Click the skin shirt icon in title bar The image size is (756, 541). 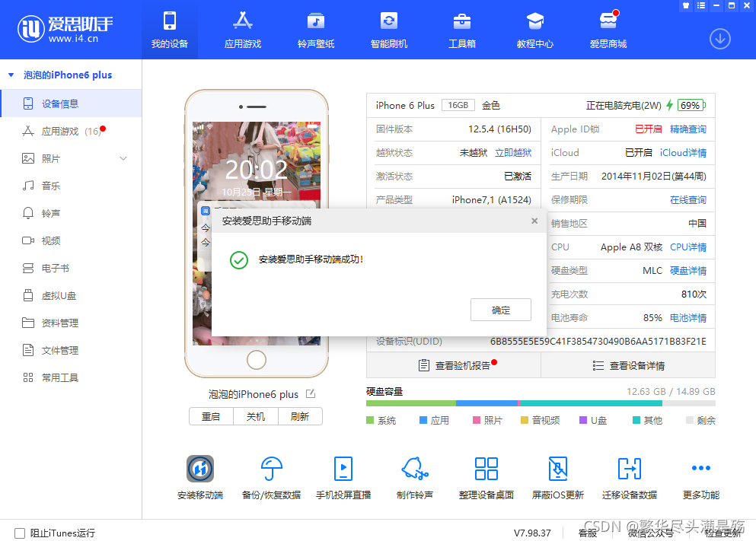[x=686, y=5]
